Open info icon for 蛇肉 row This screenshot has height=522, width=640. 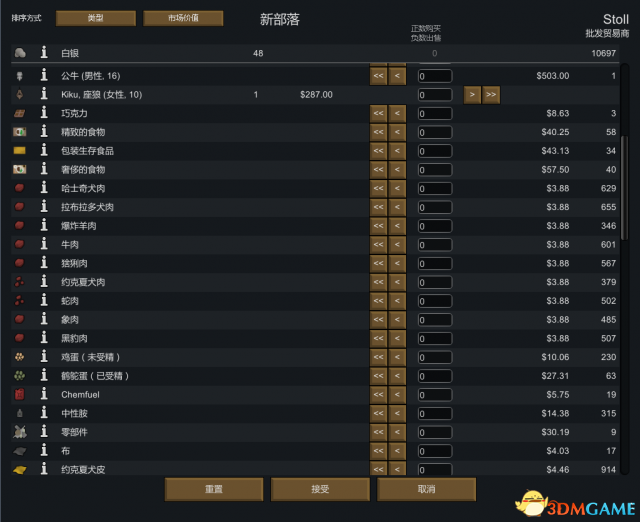[x=44, y=301]
